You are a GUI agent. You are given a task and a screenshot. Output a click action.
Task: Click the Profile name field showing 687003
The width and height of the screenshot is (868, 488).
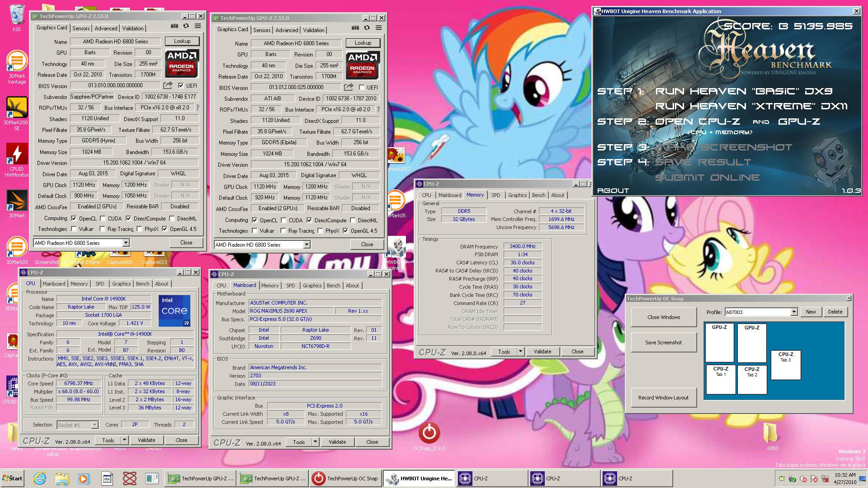(758, 312)
